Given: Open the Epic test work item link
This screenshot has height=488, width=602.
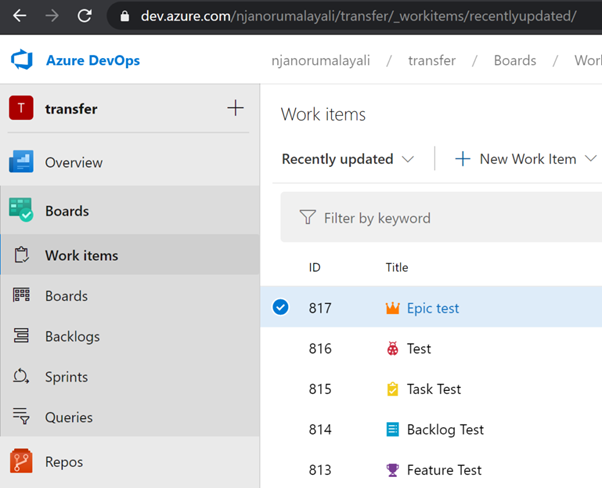Looking at the screenshot, I should click(433, 308).
